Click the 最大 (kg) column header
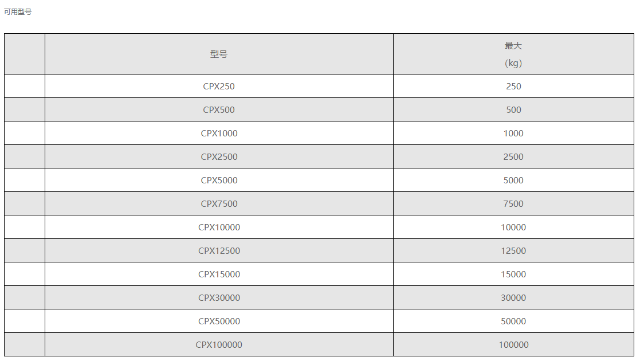The image size is (644, 361). click(x=513, y=54)
